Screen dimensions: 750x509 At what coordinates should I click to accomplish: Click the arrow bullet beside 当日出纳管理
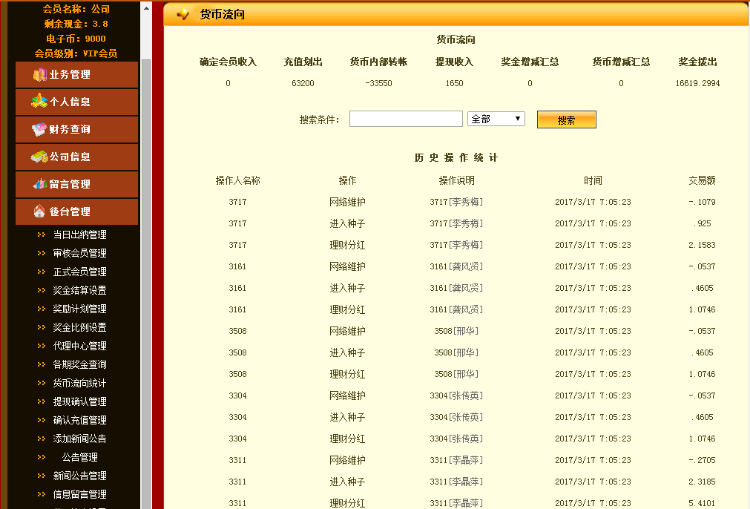pyautogui.click(x=42, y=234)
